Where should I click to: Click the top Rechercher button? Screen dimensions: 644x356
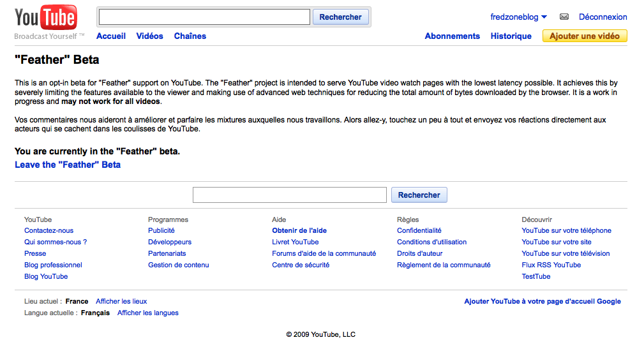pyautogui.click(x=340, y=17)
